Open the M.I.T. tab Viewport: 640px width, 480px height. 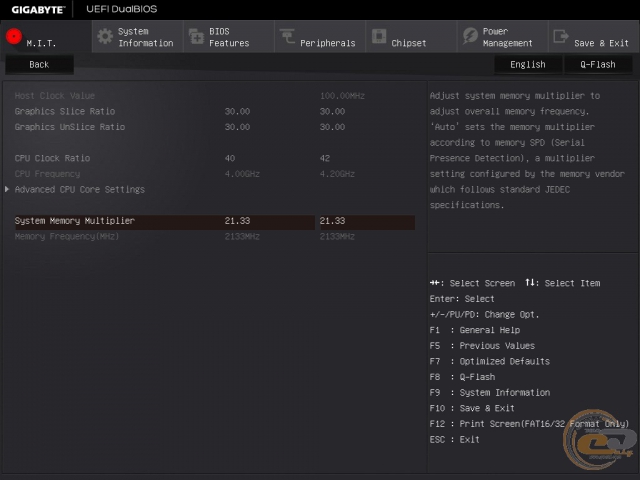(46, 37)
